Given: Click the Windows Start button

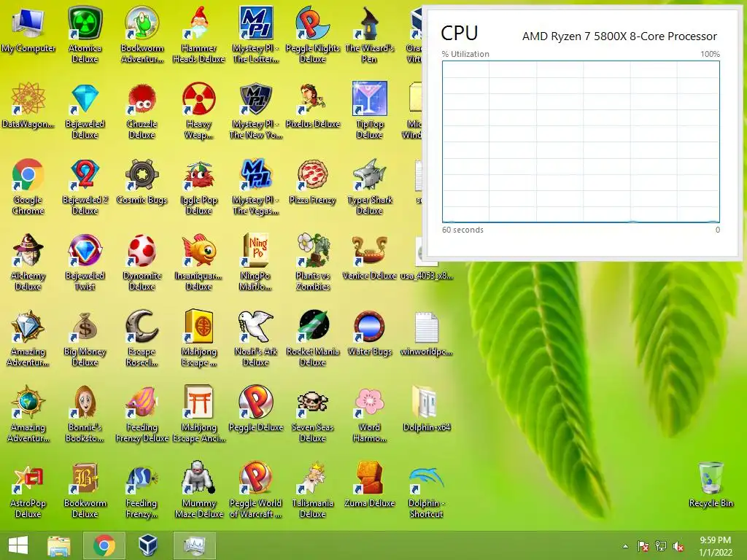Looking at the screenshot, I should (18, 545).
